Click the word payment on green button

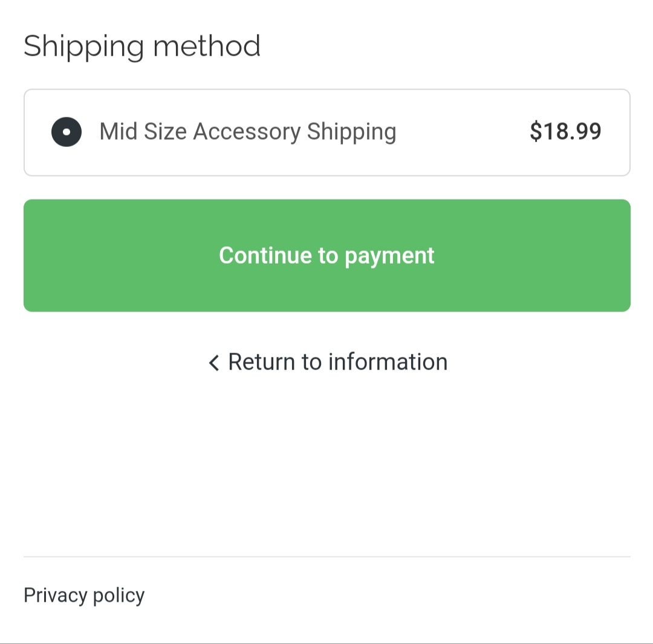[x=389, y=256]
